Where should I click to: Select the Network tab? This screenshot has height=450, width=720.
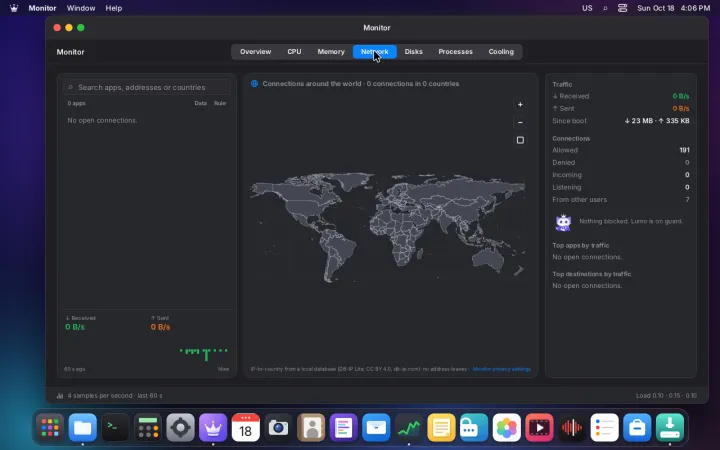[375, 51]
